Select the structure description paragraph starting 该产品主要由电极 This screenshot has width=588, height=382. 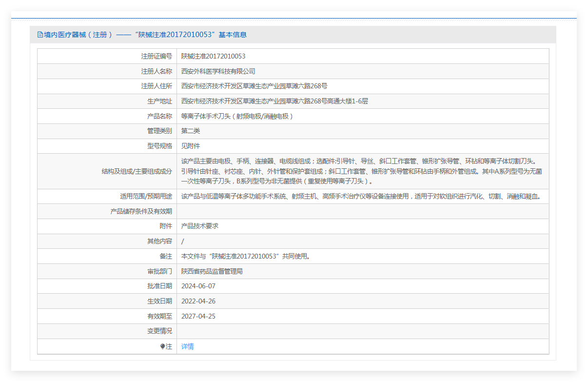(362, 171)
